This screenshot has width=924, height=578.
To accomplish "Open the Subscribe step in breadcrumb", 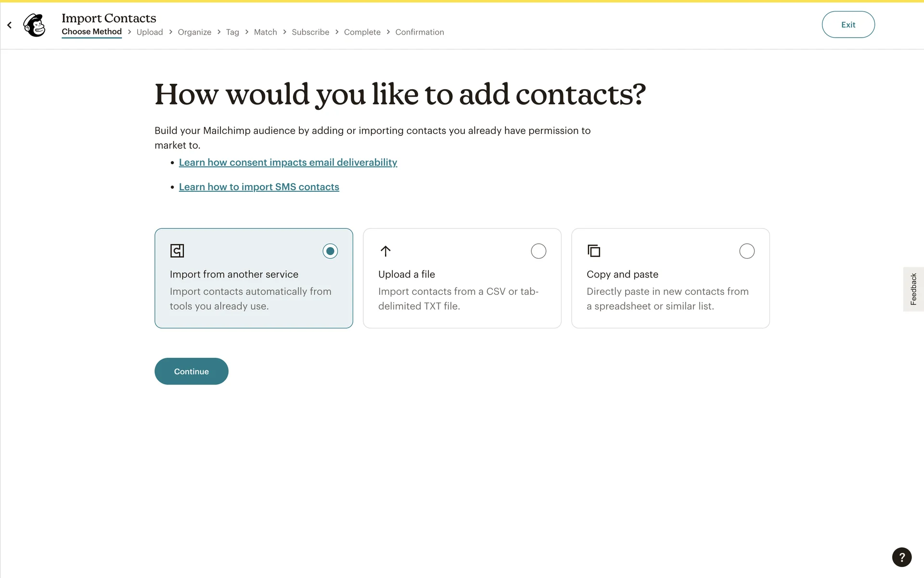I will coord(310,32).
